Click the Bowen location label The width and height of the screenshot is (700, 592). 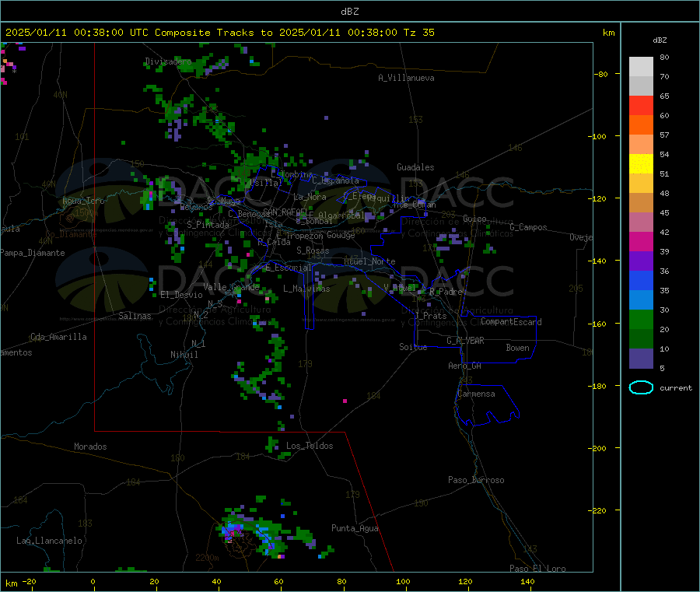tap(518, 348)
